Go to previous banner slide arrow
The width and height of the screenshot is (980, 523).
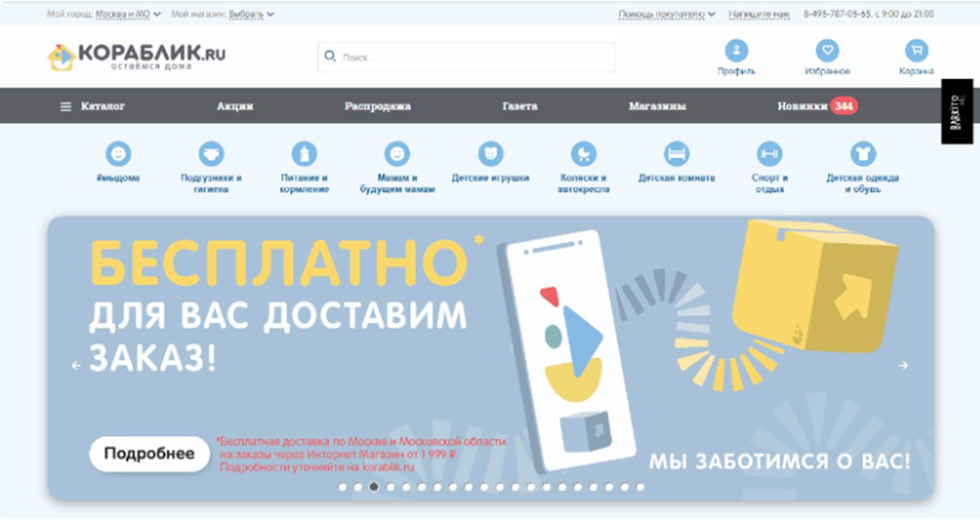[x=76, y=365]
